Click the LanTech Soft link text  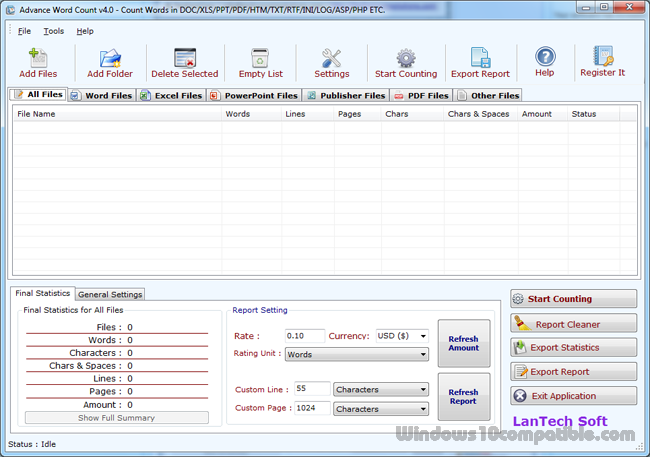560,421
